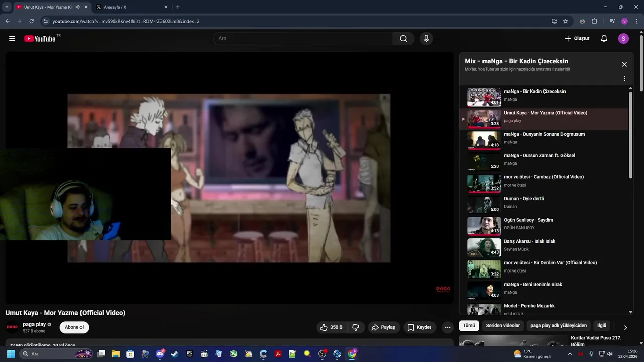Open Mix playlist three-dot options
Screen dimensions: 644x362
pyautogui.click(x=624, y=79)
